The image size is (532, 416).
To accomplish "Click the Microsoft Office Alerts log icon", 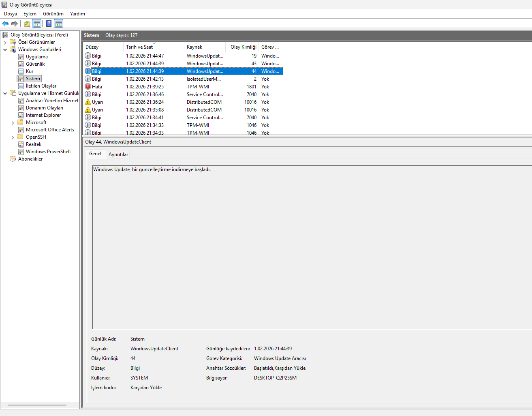I will coord(21,130).
